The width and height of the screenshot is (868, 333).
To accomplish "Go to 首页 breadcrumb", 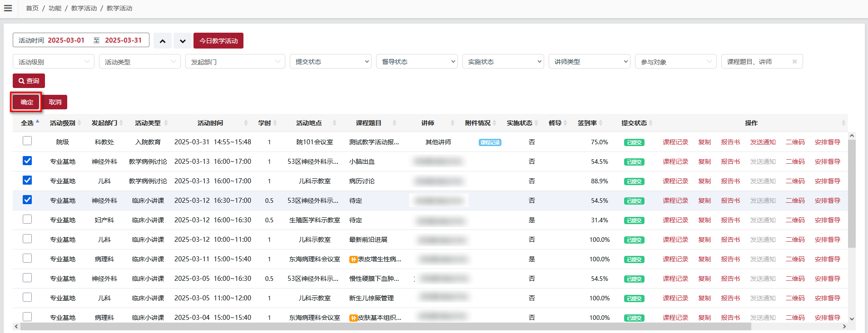I will point(32,8).
